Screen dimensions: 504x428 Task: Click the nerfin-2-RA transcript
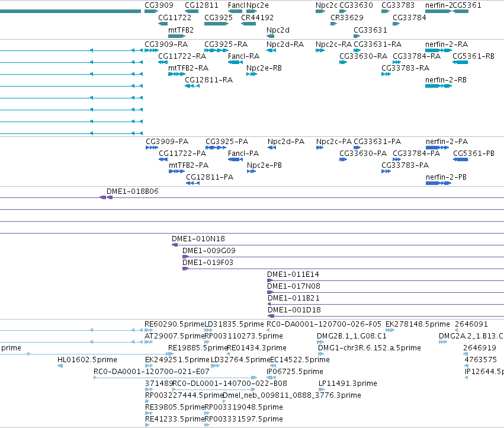click(x=438, y=50)
